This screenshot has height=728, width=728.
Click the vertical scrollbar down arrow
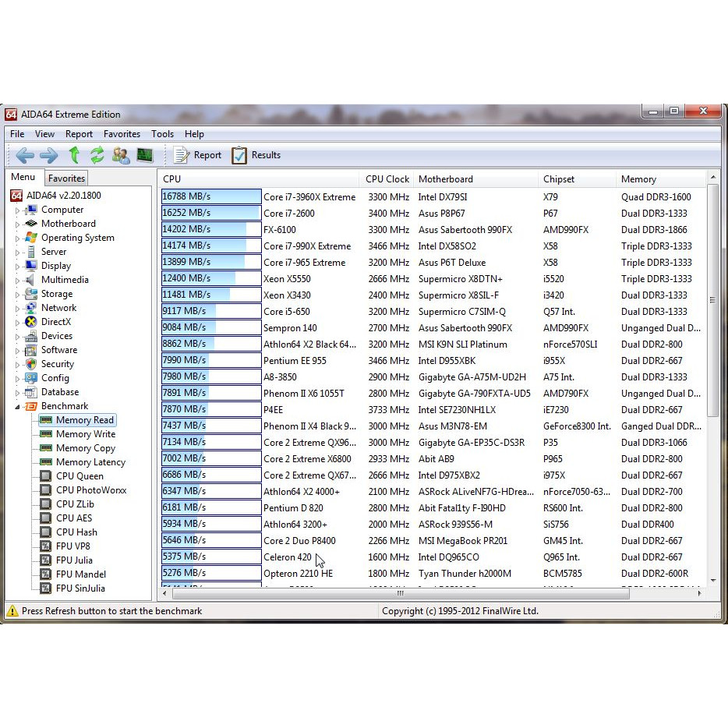(713, 580)
